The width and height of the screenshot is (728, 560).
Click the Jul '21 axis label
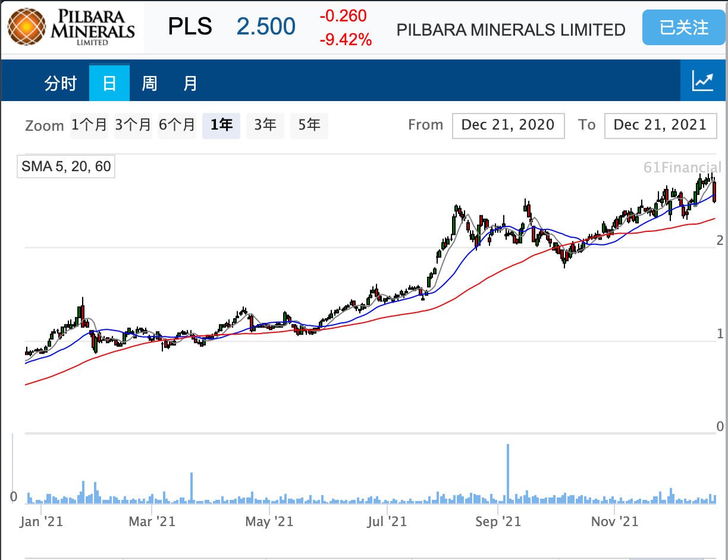[387, 522]
